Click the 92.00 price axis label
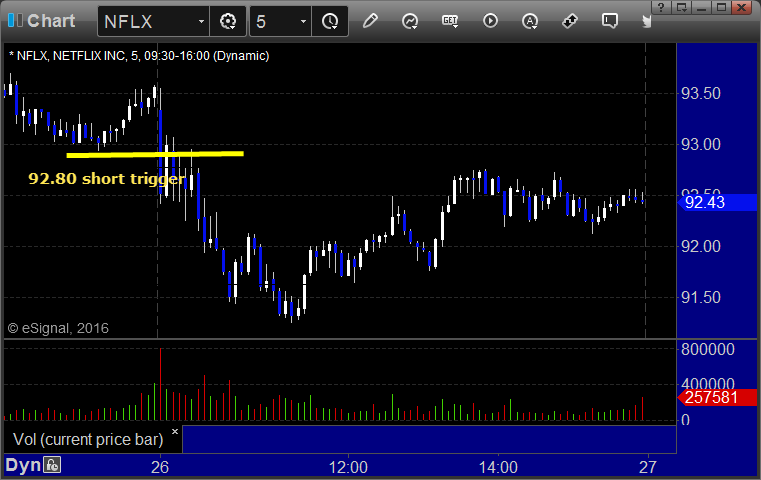 (700, 247)
